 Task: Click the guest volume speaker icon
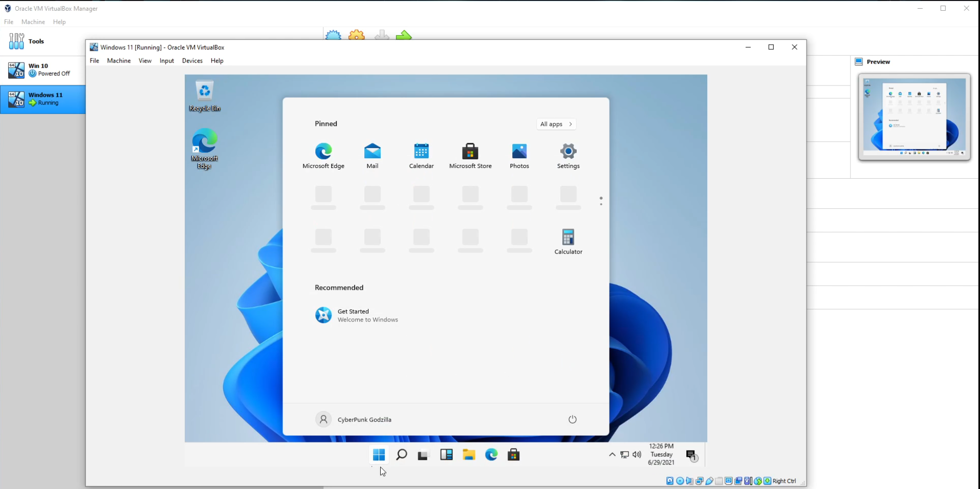(x=637, y=455)
